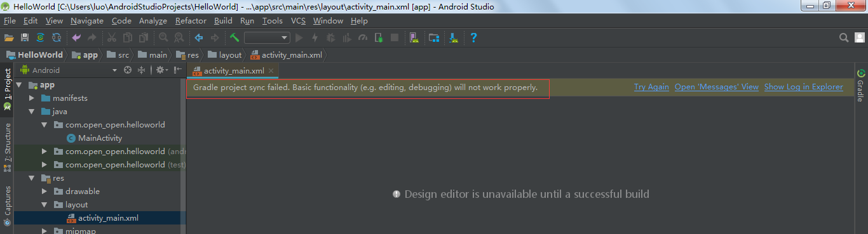Screen dimensions: 868x234
Task: Click the Open folder toolbar icon
Action: click(9, 38)
